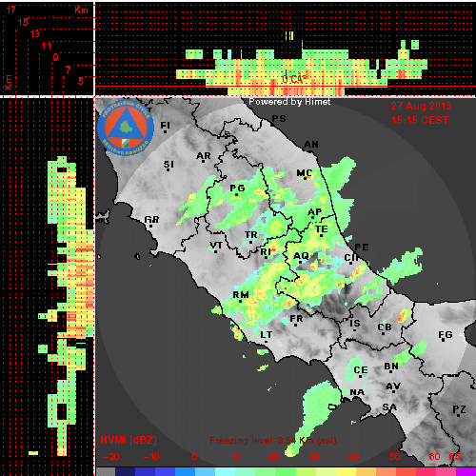This screenshot has height=476, width=476.
Task: Click the VT city label
Action: pyautogui.click(x=216, y=246)
